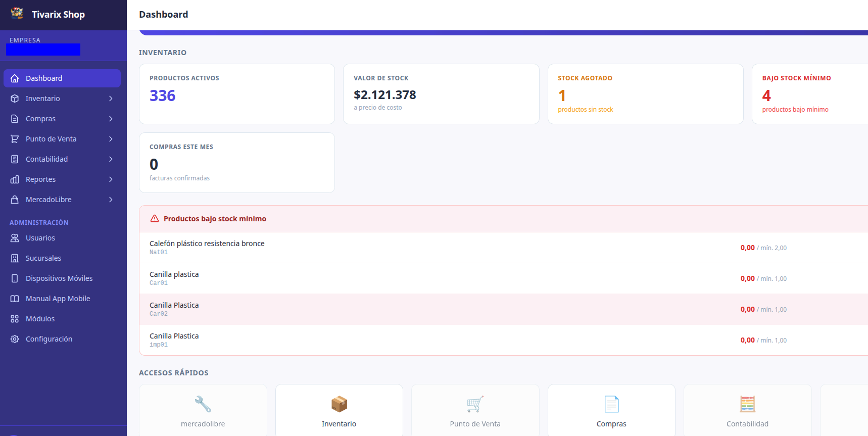Go to Usuarios administration page

62,238
